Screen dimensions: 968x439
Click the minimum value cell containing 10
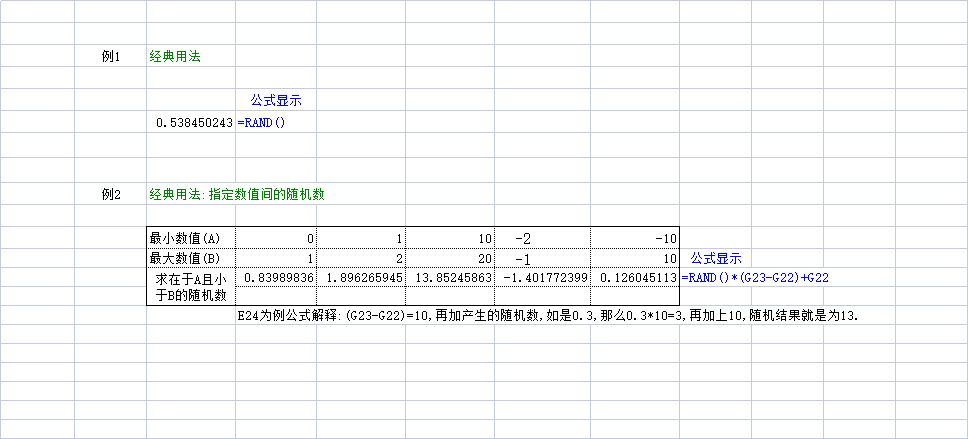[x=449, y=238]
